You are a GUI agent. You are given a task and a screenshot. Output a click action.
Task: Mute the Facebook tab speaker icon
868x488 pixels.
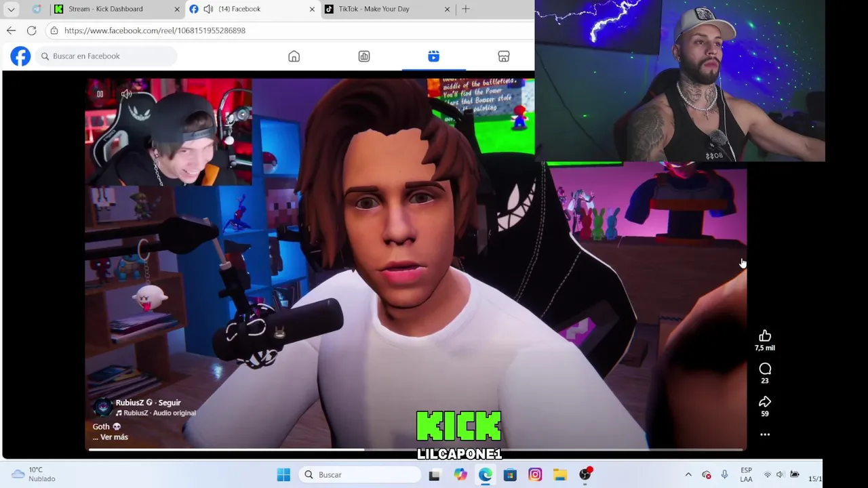208,9
